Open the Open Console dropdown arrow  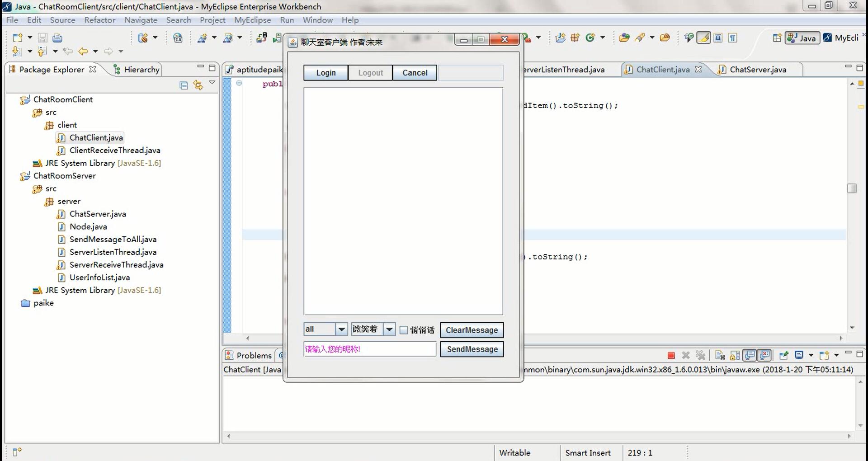pyautogui.click(x=836, y=356)
